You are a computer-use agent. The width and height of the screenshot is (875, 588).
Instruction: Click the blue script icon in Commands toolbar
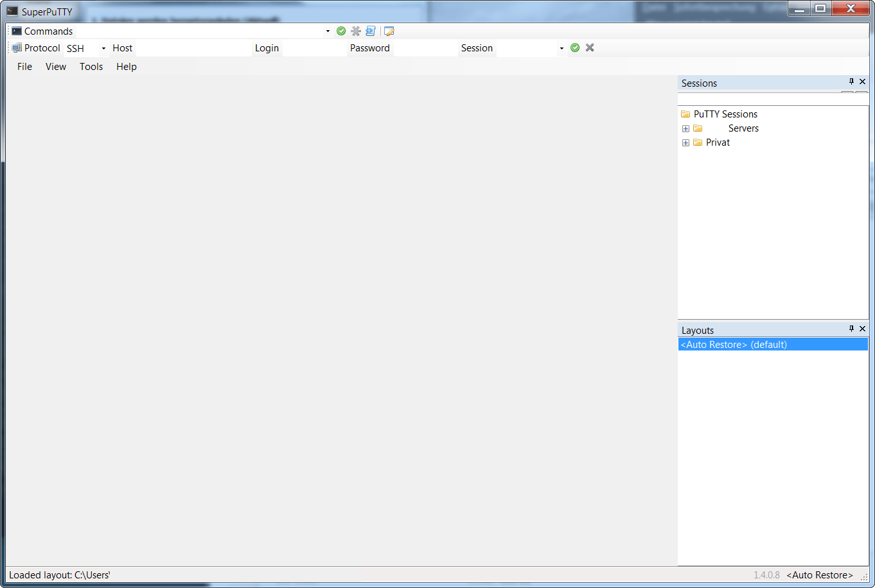(x=371, y=31)
